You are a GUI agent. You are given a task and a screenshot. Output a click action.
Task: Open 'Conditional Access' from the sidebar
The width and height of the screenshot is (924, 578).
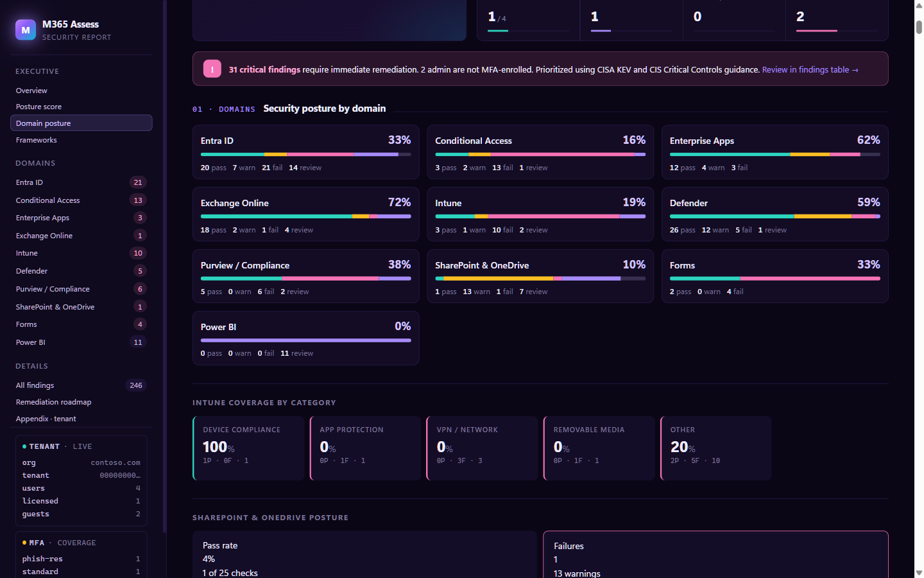[47, 200]
